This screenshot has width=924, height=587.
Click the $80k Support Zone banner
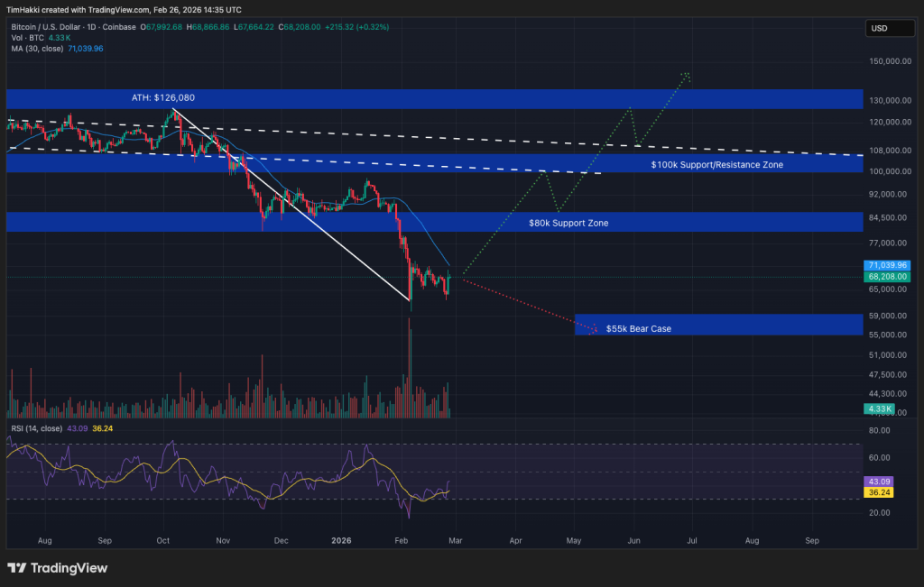568,223
